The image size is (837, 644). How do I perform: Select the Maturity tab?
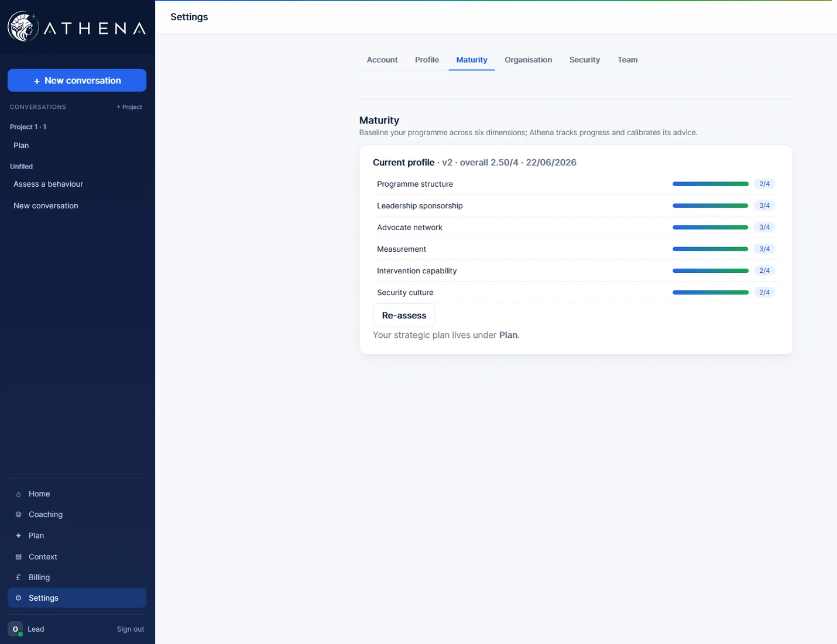tap(472, 60)
